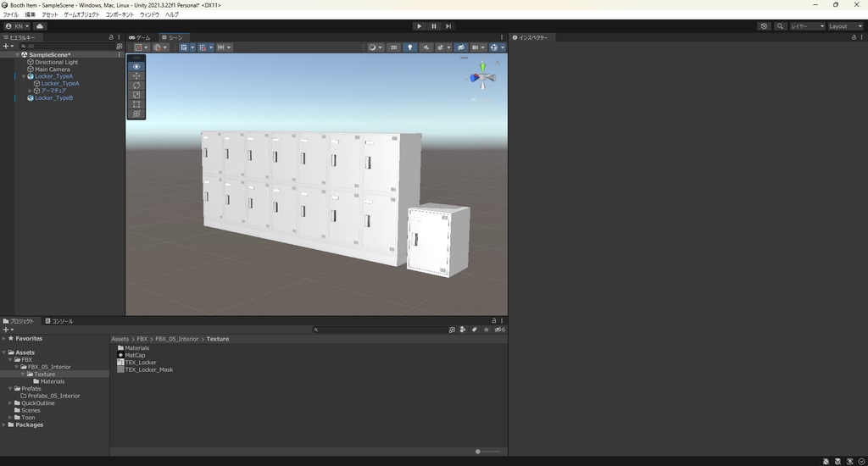Click the Pause button
868x466 pixels.
tap(434, 26)
